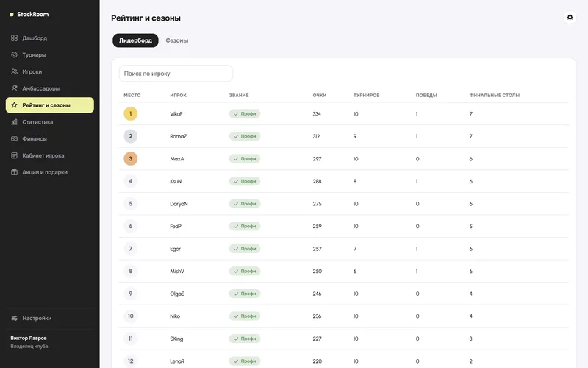Click the Поиск по игроку search field

(176, 74)
